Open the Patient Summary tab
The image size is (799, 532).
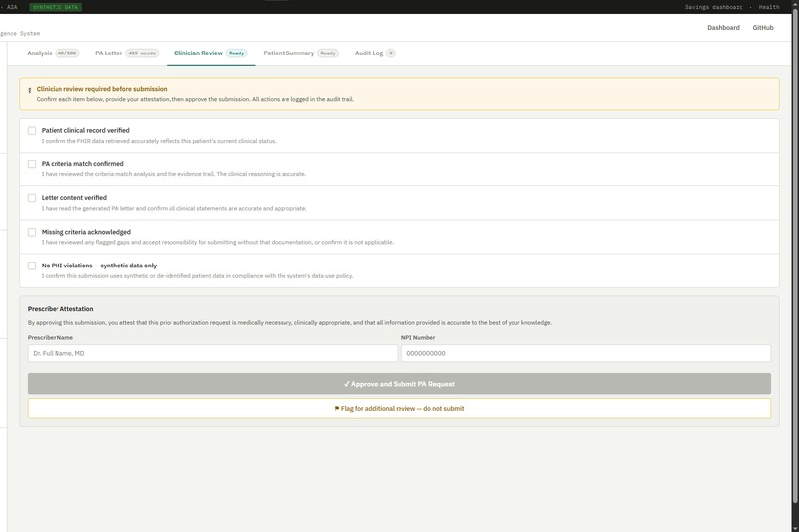pyautogui.click(x=300, y=53)
